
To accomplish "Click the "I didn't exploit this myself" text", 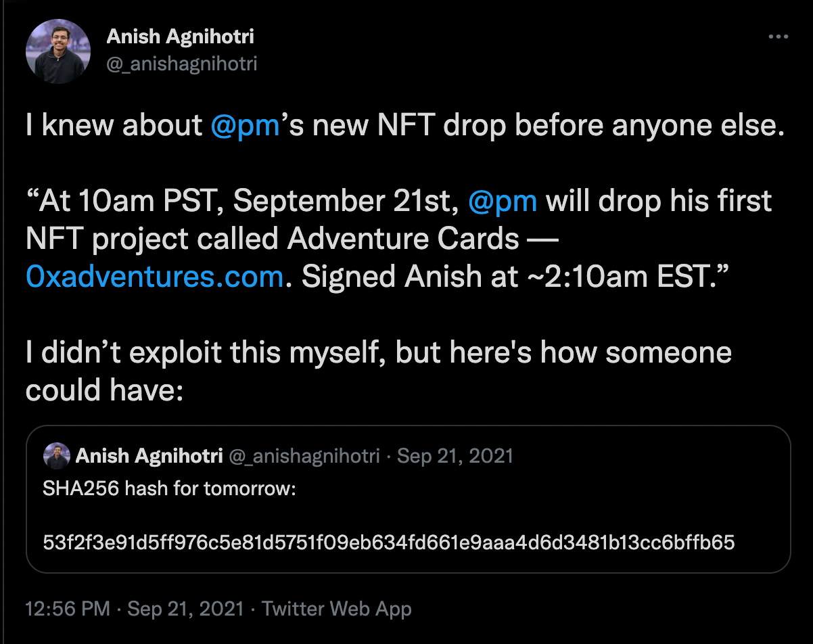I will point(203,353).
